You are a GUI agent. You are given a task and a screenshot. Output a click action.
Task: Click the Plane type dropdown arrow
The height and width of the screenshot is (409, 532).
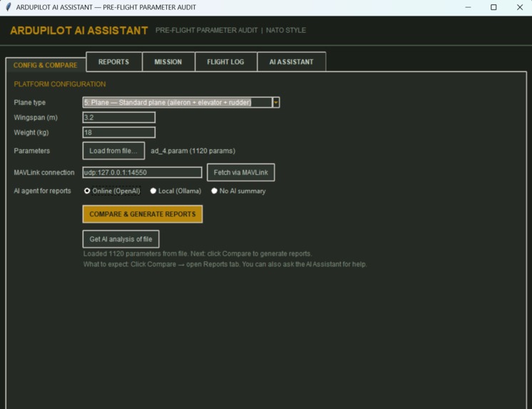(276, 102)
